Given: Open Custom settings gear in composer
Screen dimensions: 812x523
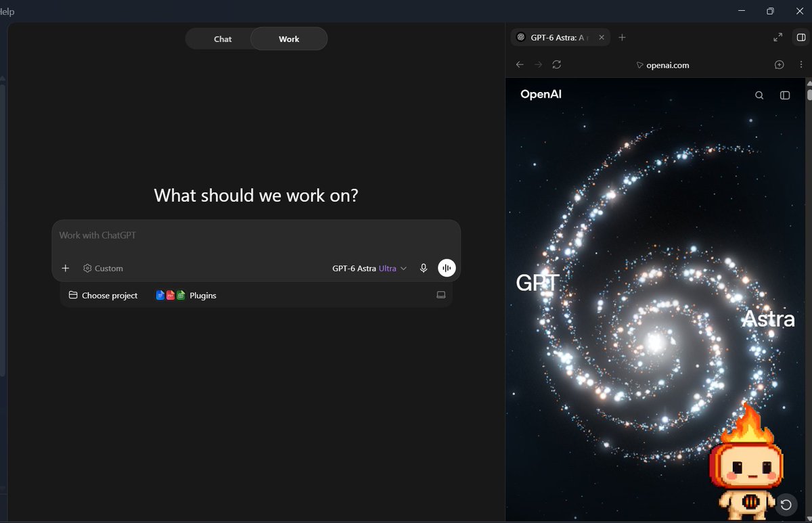Looking at the screenshot, I should (x=103, y=269).
